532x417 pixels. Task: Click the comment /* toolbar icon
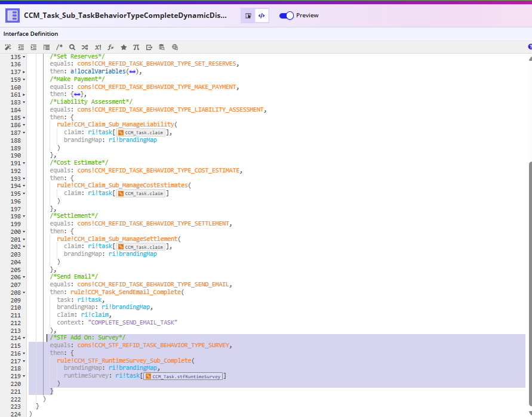(x=59, y=47)
